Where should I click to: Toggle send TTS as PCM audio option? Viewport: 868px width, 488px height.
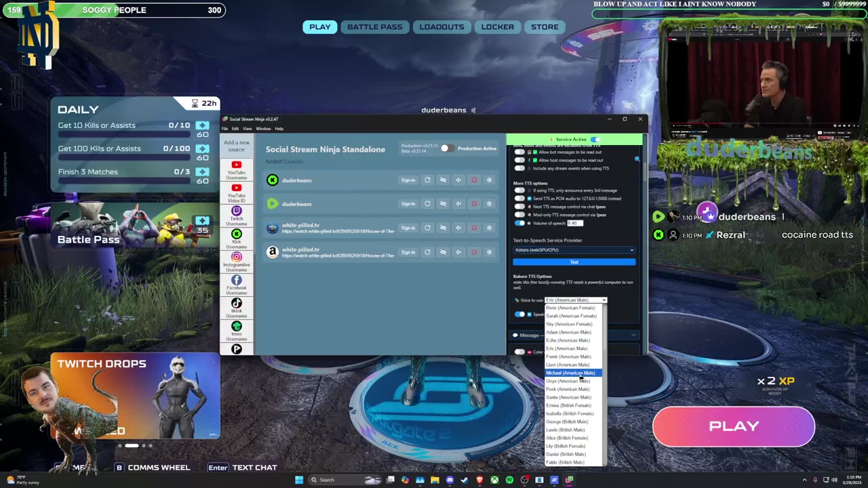[x=519, y=199]
